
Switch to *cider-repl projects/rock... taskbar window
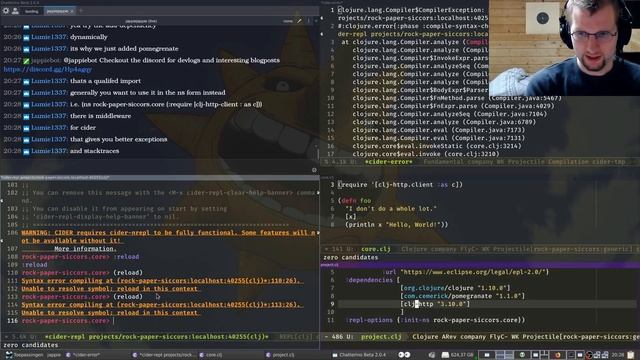point(164,355)
